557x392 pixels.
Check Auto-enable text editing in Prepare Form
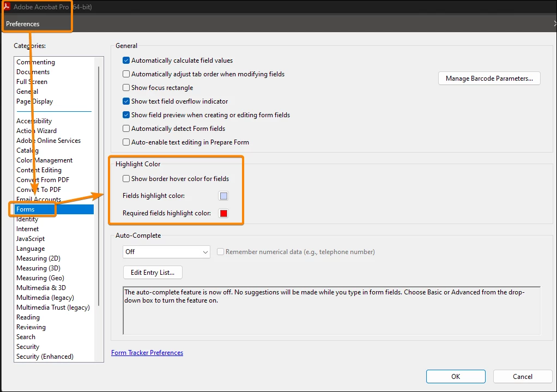click(x=126, y=142)
